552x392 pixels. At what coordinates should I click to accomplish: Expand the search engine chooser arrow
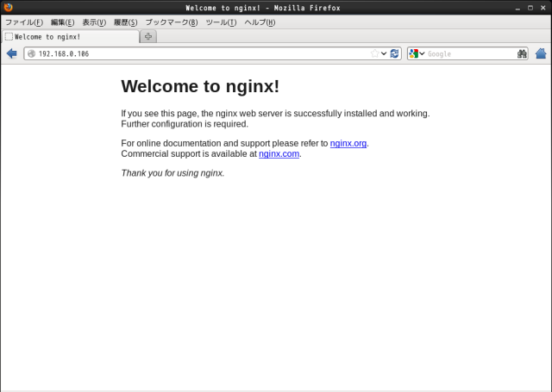click(422, 53)
